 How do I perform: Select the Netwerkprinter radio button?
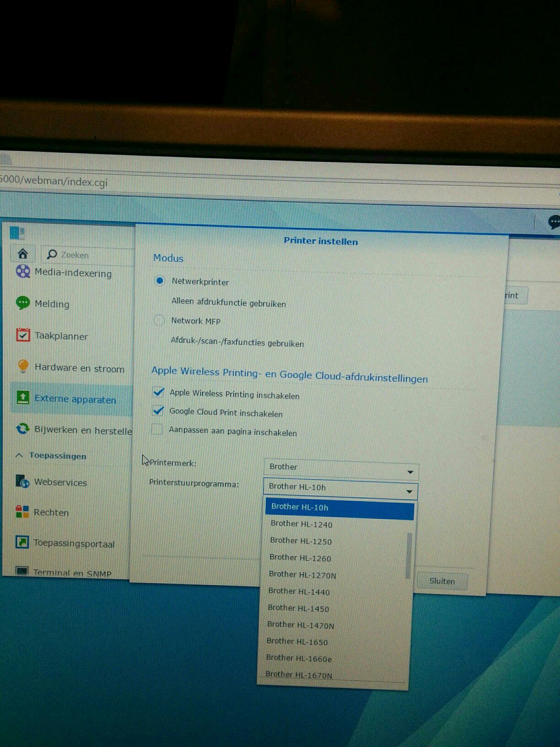[x=160, y=281]
